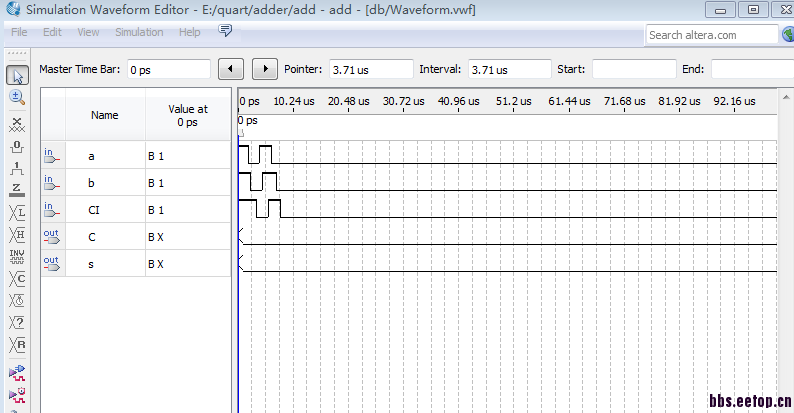
Task: Click value B X of signal C
Action: 156,237
